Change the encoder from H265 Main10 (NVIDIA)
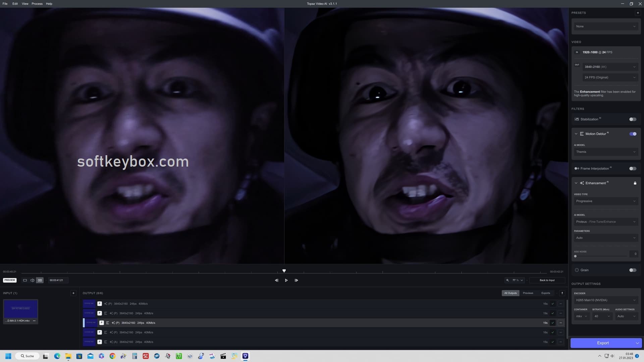Viewport: 644px width, 362px height. click(x=606, y=300)
